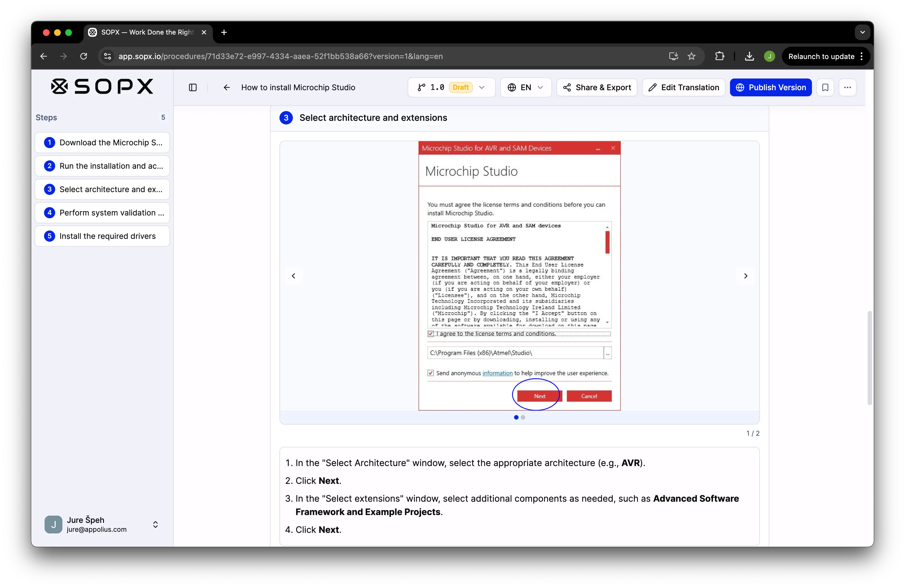Expand the browser tab search chevron
This screenshot has height=588, width=905.
click(862, 32)
